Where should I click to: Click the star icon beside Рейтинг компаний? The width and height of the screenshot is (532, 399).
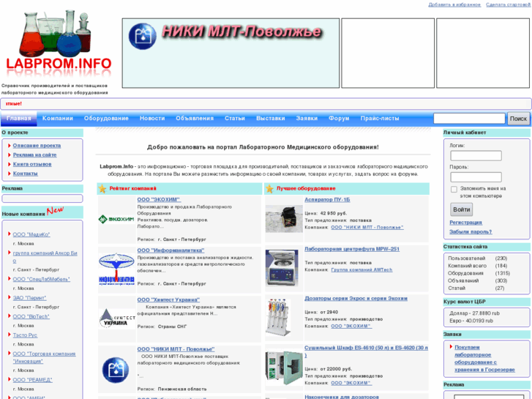102,189
